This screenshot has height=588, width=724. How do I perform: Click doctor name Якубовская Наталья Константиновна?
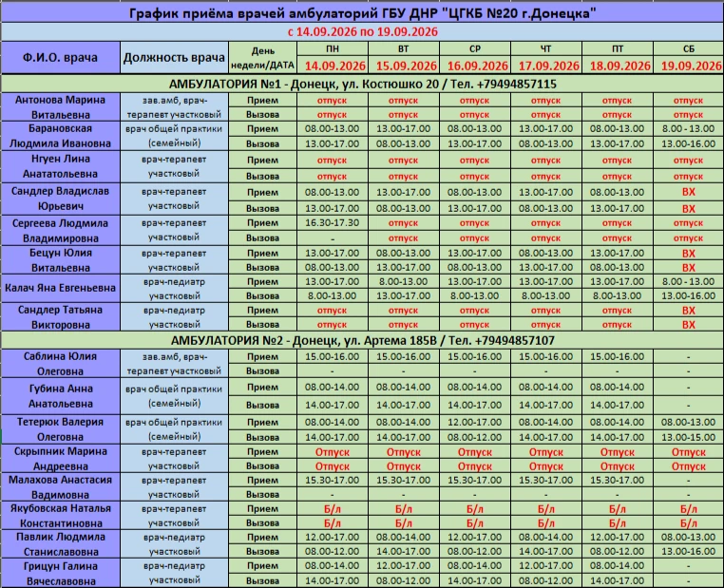coord(61,516)
